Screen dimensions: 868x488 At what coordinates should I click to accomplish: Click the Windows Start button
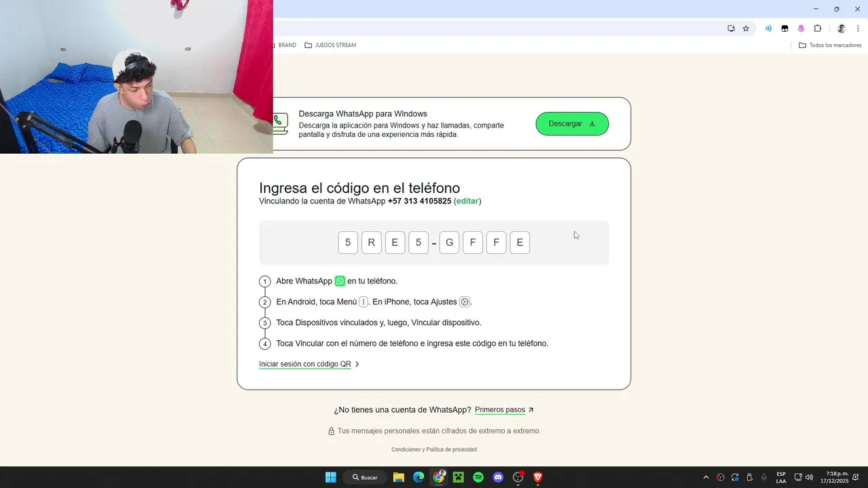tap(331, 477)
